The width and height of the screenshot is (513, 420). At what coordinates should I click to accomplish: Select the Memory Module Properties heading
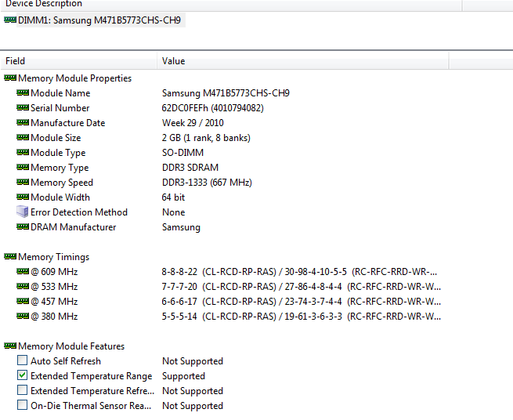(75, 78)
